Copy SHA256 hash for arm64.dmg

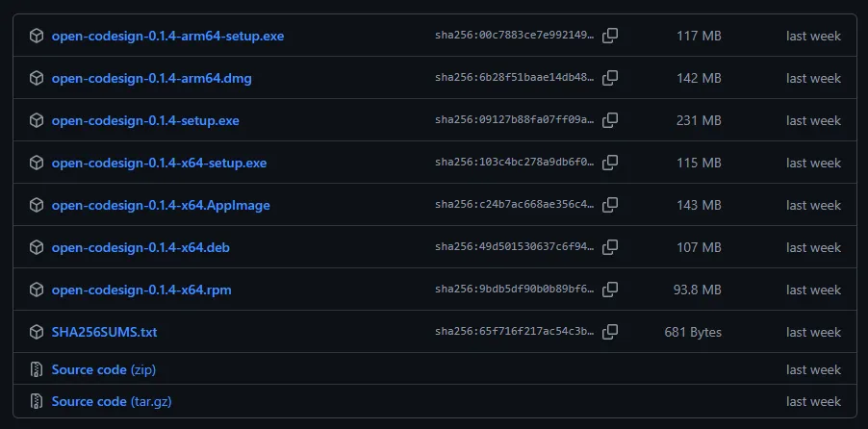click(x=610, y=78)
